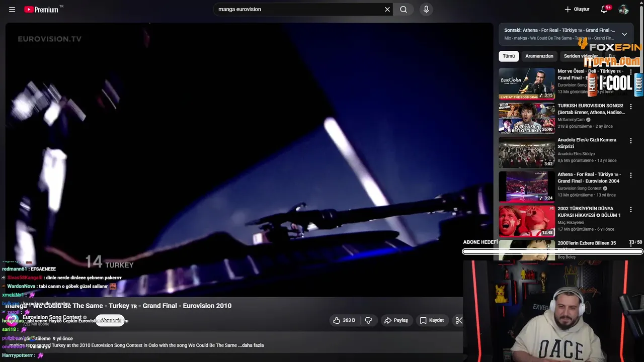This screenshot has height=362, width=644.
Task: Click the video player to pause
Action: (x=249, y=160)
